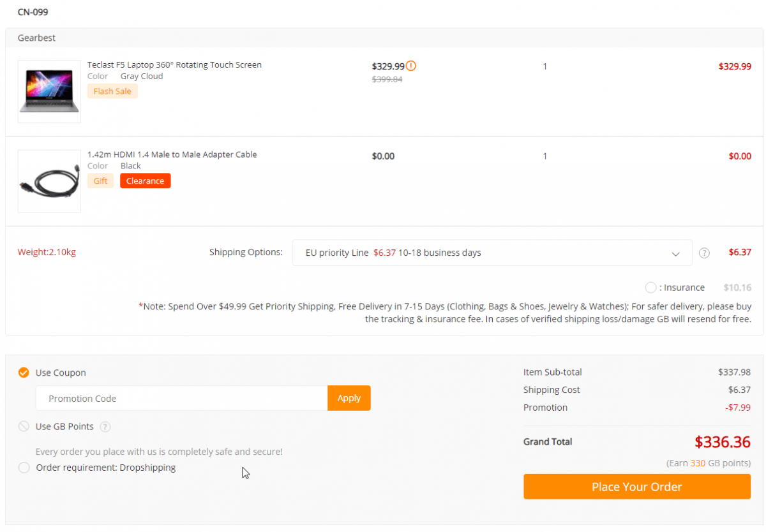Apply the promotion code
Screen dimensions: 766x532
tap(349, 398)
